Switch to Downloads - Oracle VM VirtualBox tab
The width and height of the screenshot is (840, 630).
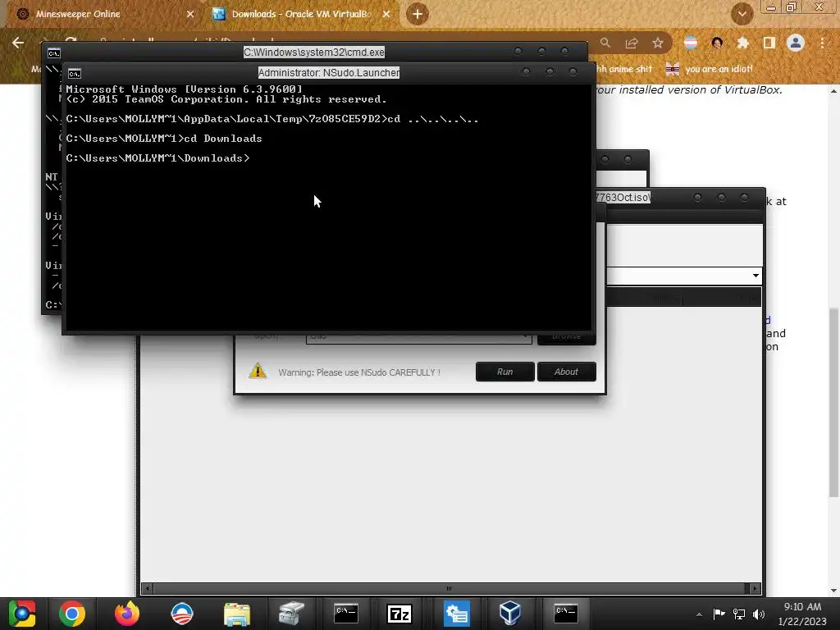tap(301, 14)
